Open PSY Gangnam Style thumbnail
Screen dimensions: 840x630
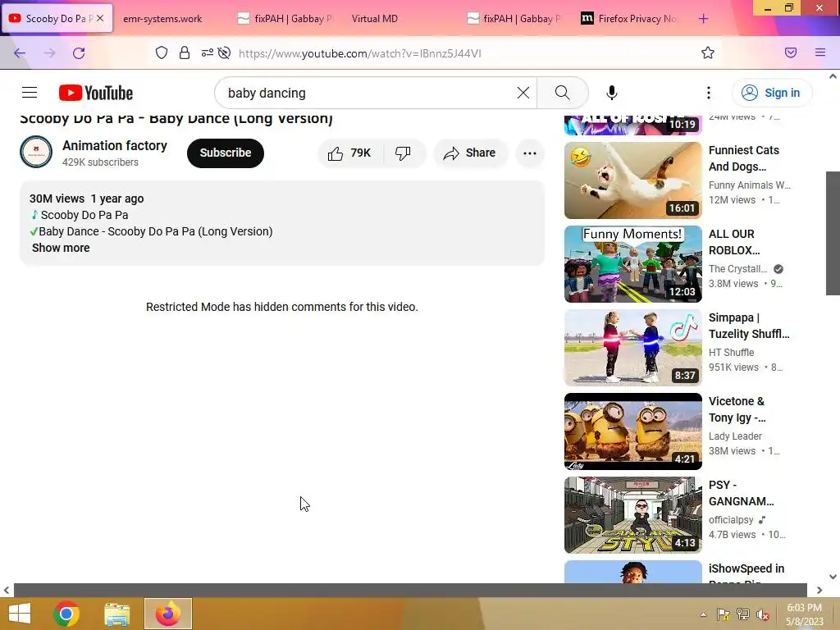[632, 515]
